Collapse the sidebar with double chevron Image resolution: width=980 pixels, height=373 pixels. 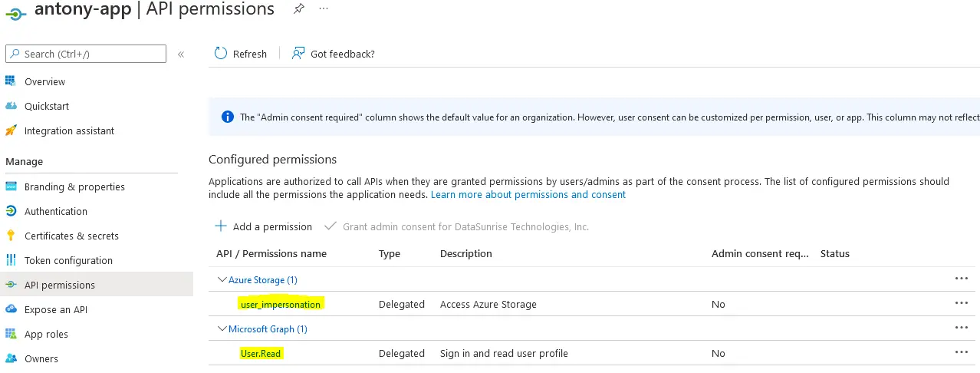coord(181,54)
